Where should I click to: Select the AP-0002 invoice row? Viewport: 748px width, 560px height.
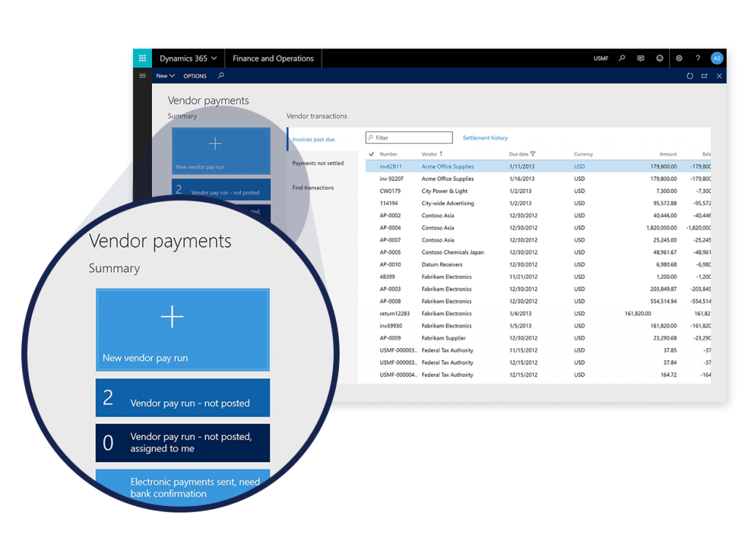pyautogui.click(x=538, y=215)
